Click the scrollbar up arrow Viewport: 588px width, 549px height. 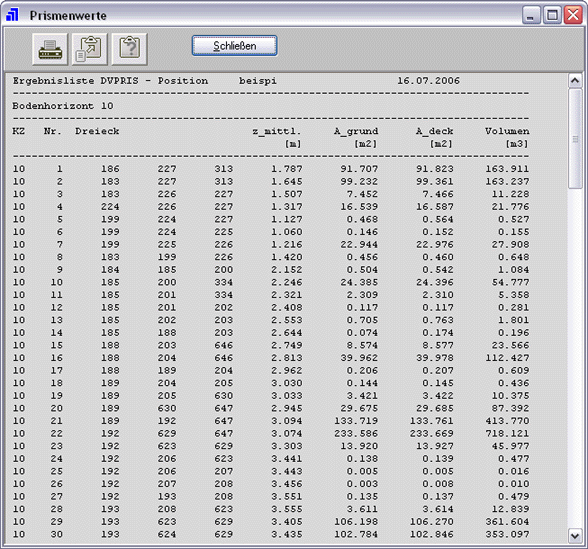point(575,81)
